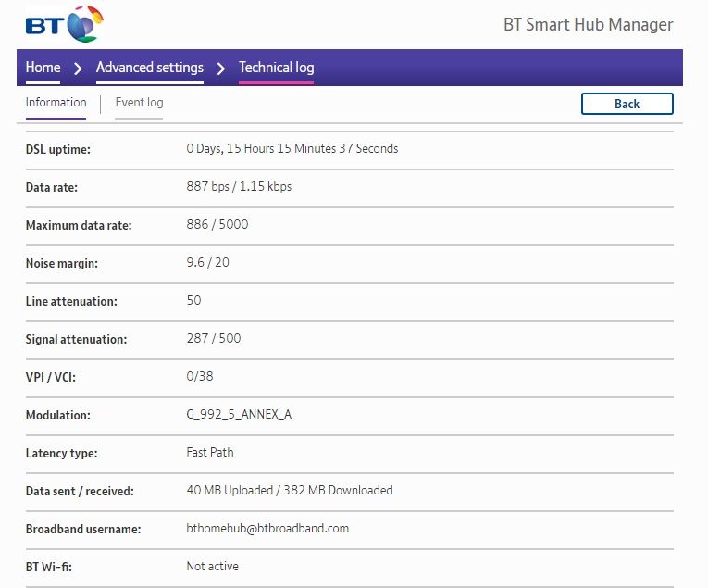Click the Data rate label
This screenshot has width=708, height=588.
[x=52, y=187]
